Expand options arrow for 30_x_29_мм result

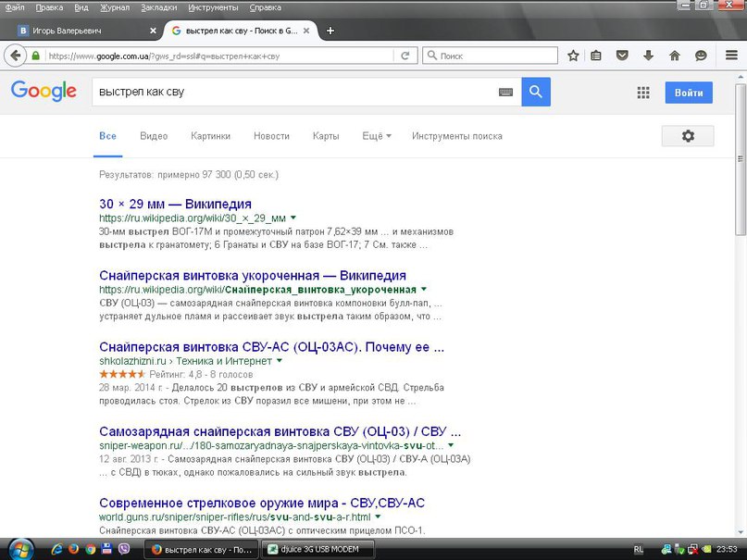pos(293,218)
